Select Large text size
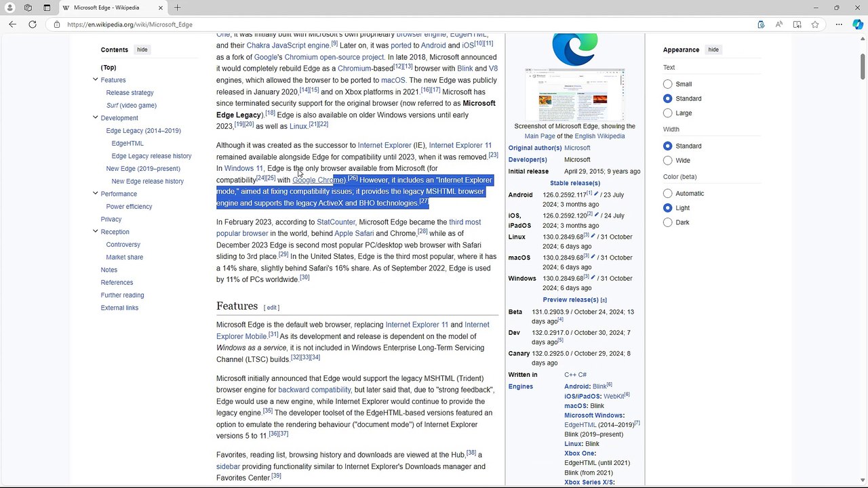This screenshot has width=868, height=488. [x=668, y=113]
